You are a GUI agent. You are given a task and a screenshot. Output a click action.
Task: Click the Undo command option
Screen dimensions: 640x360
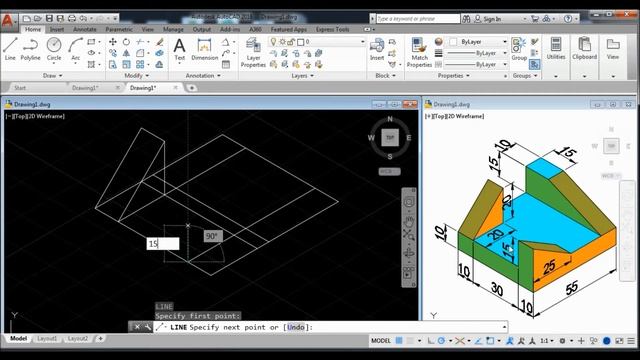click(x=296, y=327)
